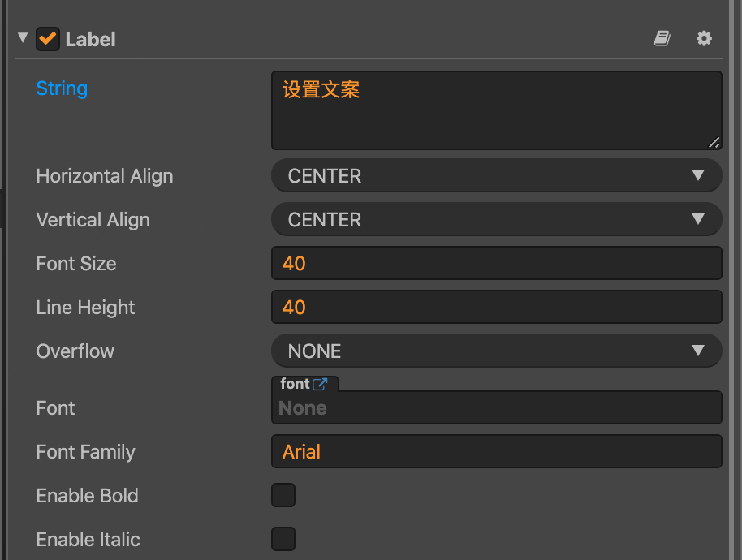This screenshot has height=560, width=742.
Task: Open the Vertical Align CENTER dropdown
Action: [x=496, y=219]
